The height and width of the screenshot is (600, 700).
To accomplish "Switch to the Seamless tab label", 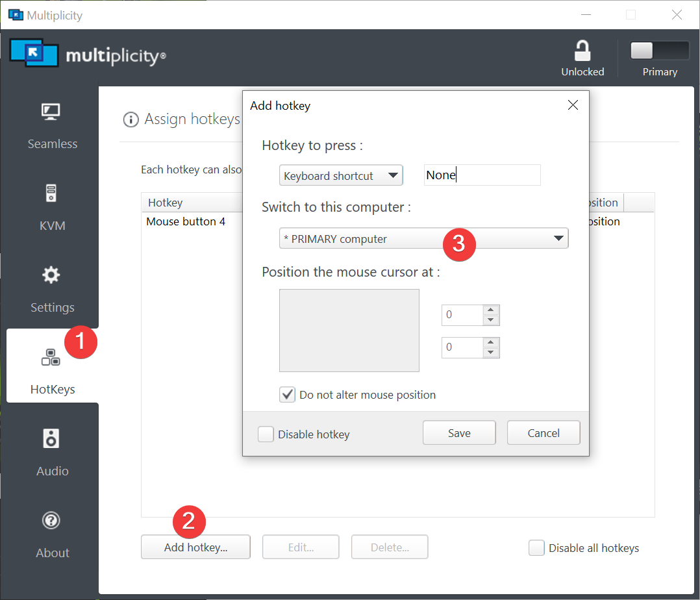I will [53, 144].
